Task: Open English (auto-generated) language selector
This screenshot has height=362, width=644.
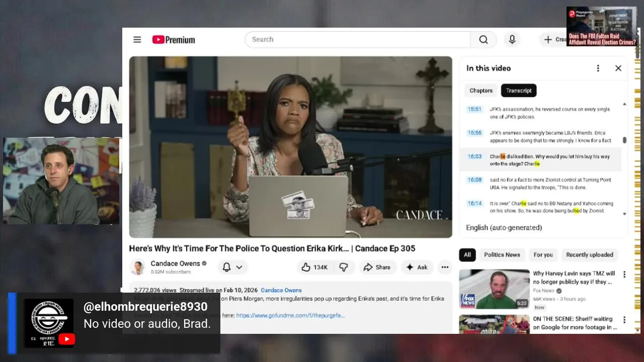Action: pos(504,228)
